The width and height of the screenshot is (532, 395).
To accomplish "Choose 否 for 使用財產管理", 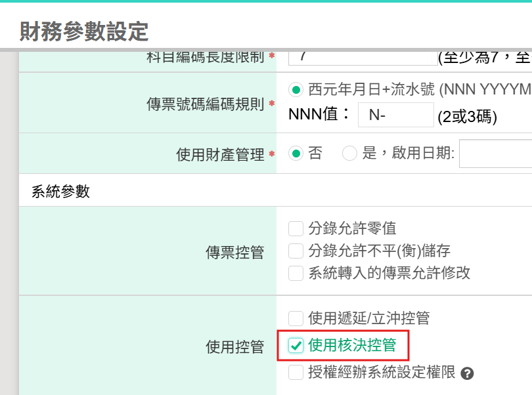I will pyautogui.click(x=296, y=154).
